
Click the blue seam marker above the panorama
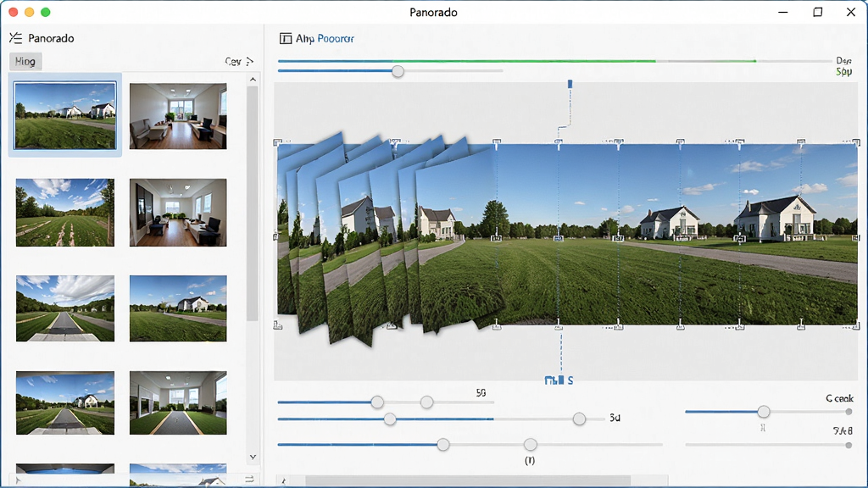pos(570,84)
